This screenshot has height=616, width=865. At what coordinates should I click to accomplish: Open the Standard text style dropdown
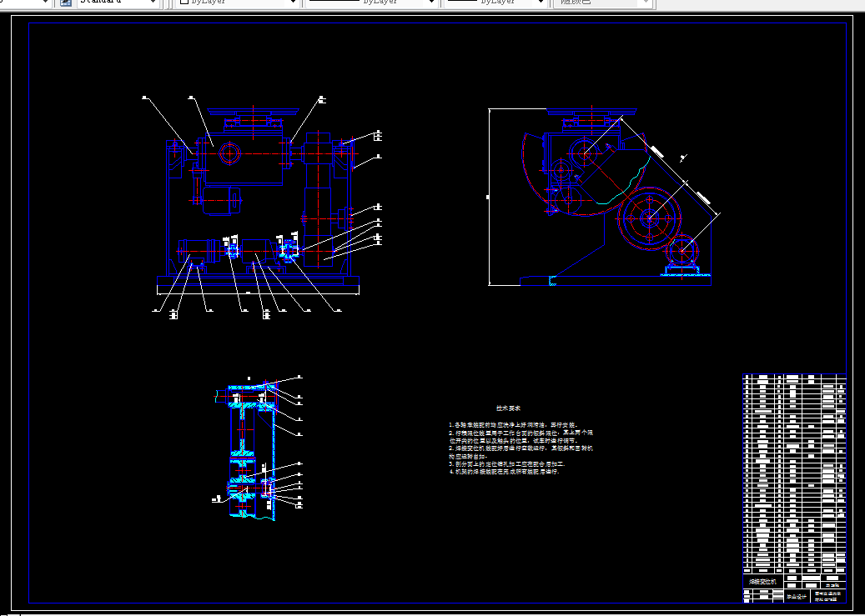point(153,3)
